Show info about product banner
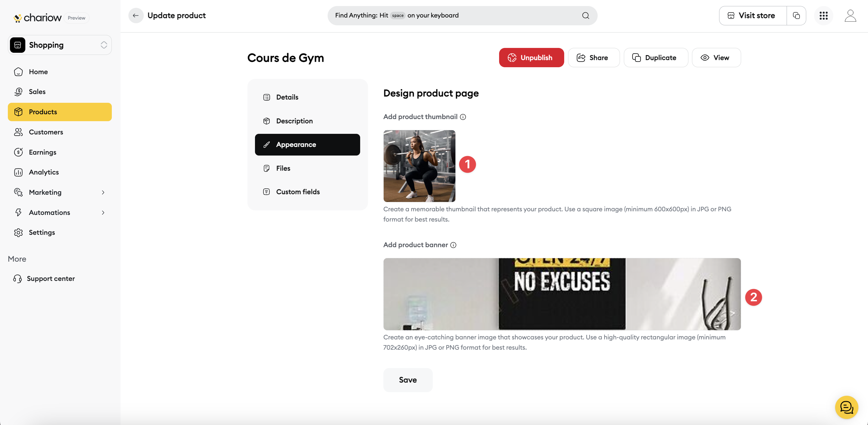 pos(453,245)
